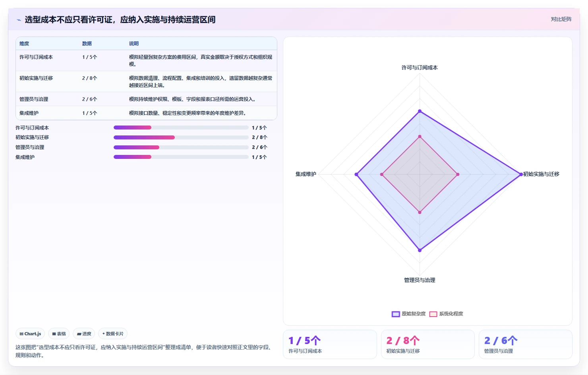Screen dimensions: 588x375
Task: Click the 管理员与治理 radar axis label
Action: tap(420, 280)
